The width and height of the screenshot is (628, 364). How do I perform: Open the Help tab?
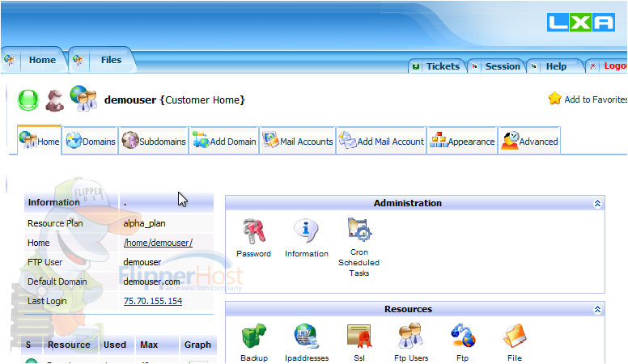click(x=556, y=66)
